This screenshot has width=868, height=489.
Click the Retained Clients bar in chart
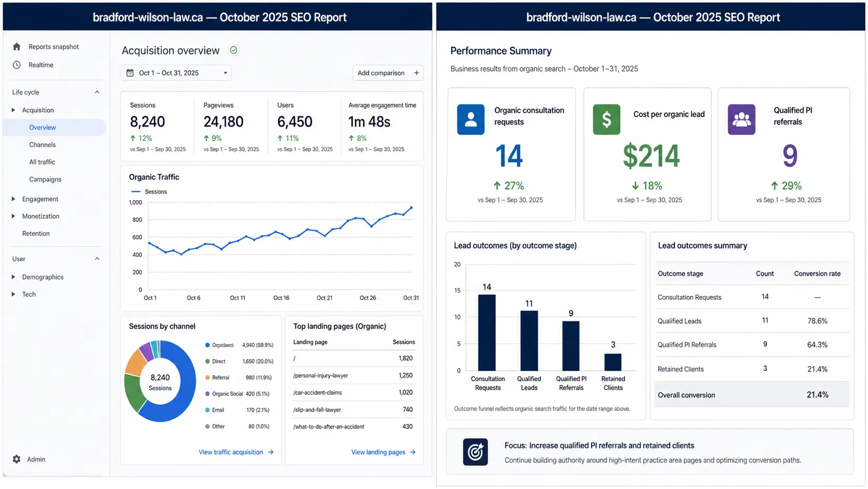coord(613,362)
